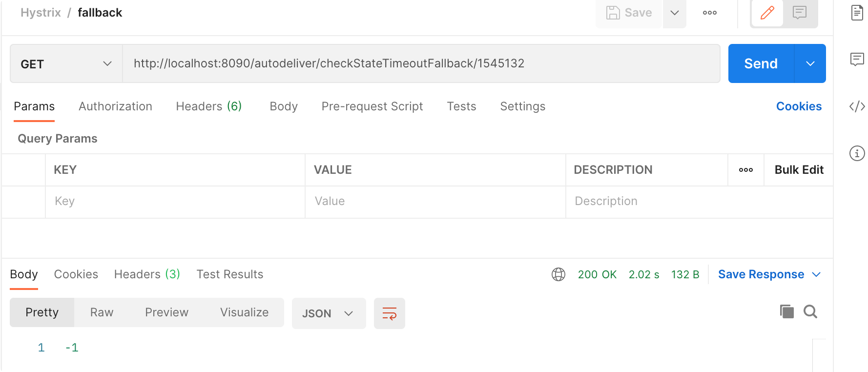Open the Code snippet sidebar icon
This screenshot has width=868, height=372.
click(x=857, y=106)
